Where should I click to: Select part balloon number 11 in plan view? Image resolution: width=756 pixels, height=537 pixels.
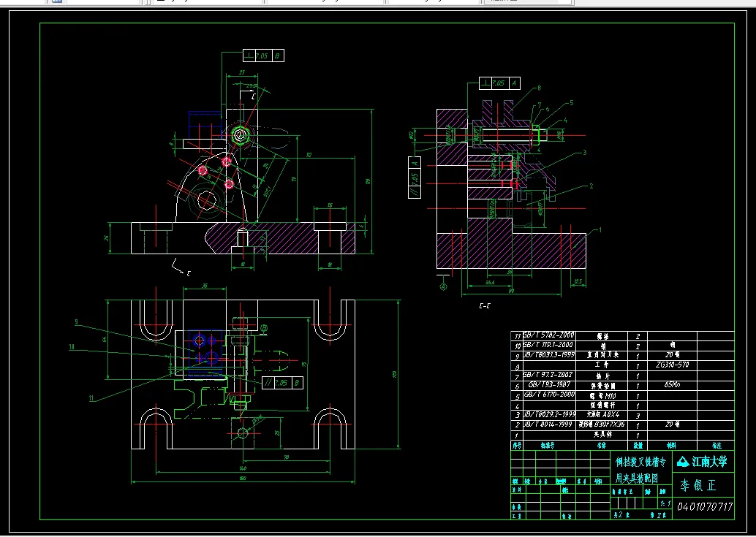91,397
